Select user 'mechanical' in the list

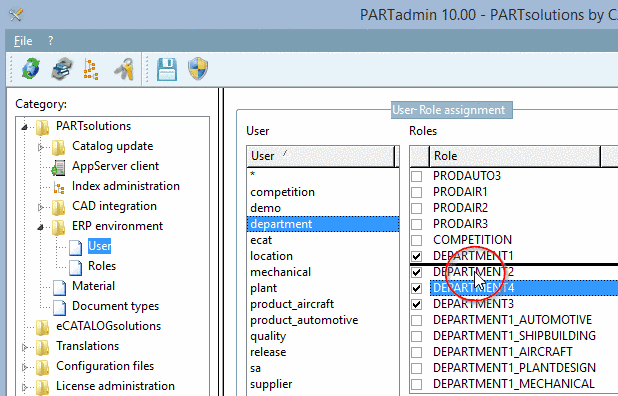coord(323,272)
